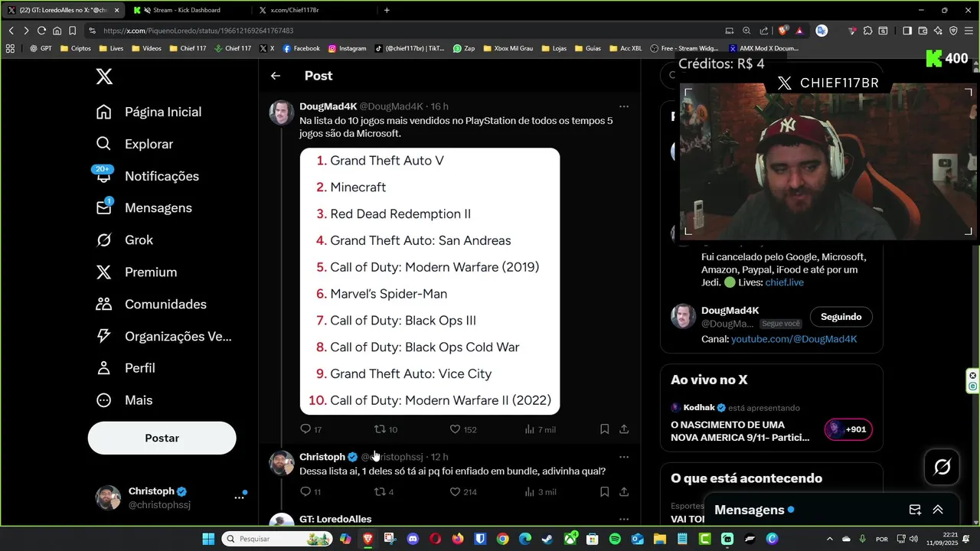
Task: Open Steam from the taskbar
Action: tap(547, 539)
